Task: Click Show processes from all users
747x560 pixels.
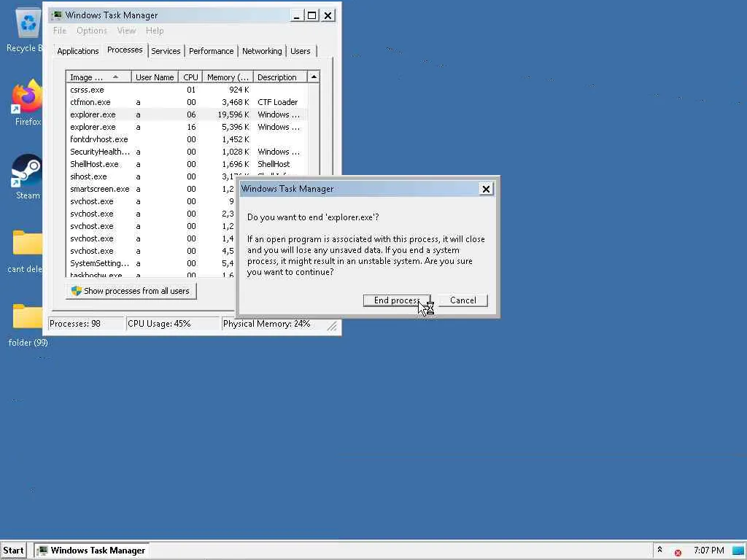Action: (x=131, y=291)
